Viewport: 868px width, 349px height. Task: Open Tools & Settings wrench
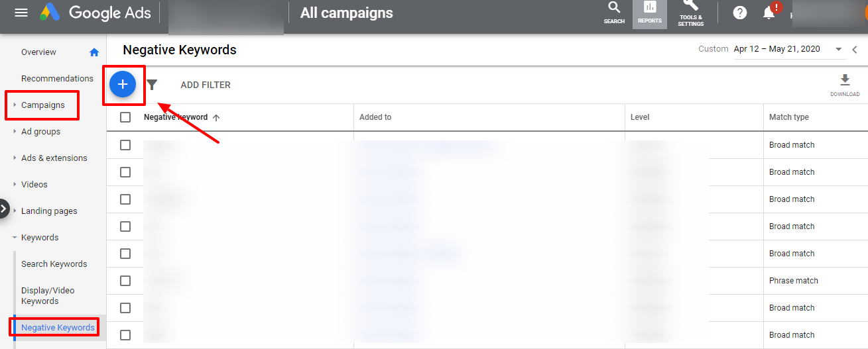pyautogui.click(x=691, y=13)
